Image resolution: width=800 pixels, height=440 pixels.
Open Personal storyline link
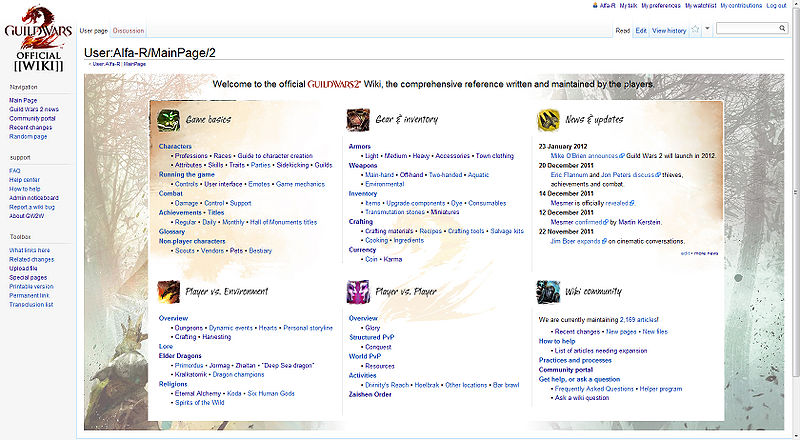pos(308,328)
